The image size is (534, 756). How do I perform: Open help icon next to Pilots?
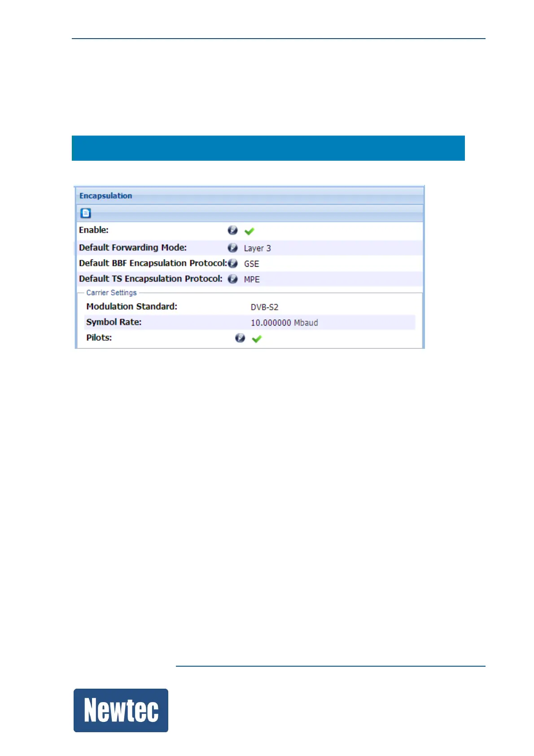[x=240, y=338]
